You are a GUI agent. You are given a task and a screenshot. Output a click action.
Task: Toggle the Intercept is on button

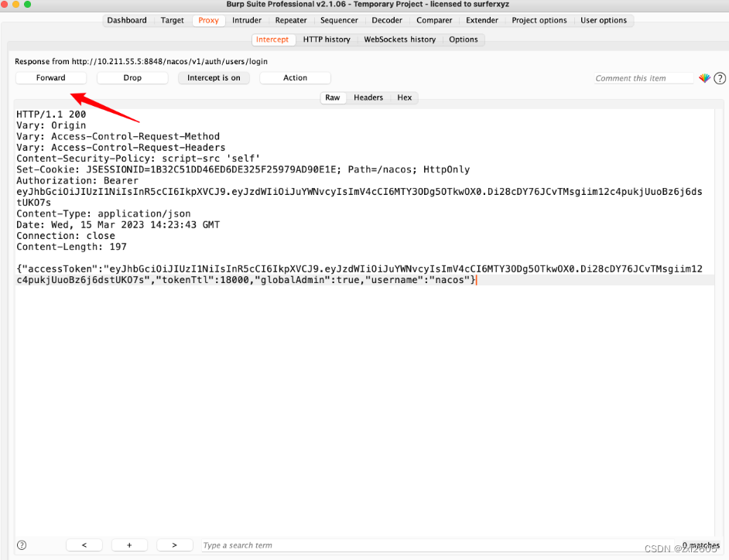214,77
